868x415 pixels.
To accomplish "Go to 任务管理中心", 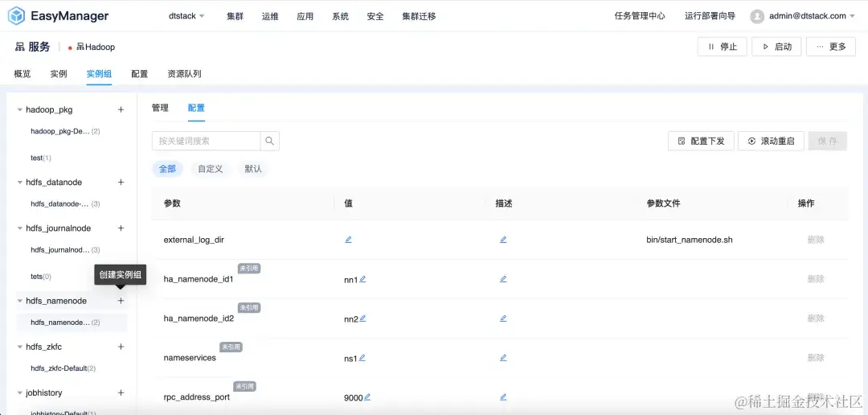I will 640,16.
